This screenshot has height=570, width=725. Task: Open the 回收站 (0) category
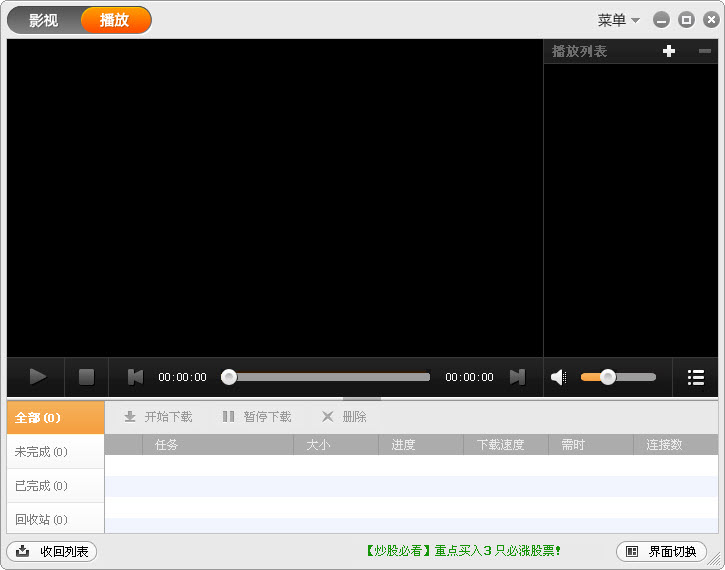[42, 519]
